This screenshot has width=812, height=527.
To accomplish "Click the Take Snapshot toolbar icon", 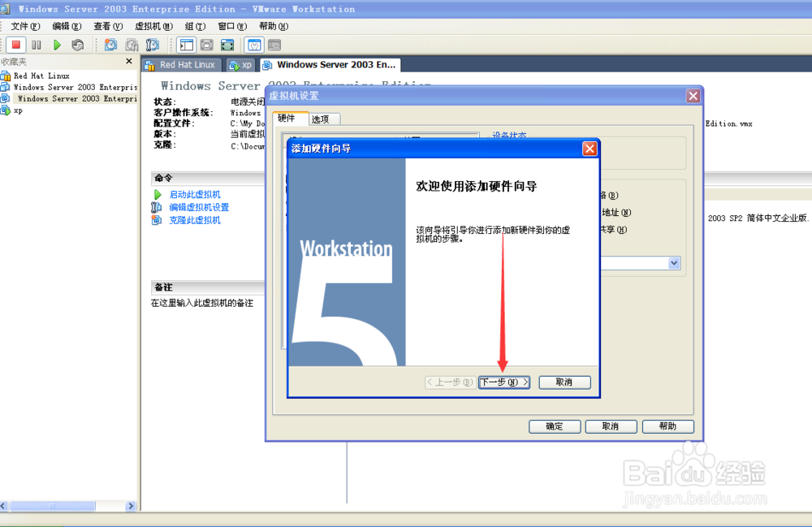I will pos(110,45).
